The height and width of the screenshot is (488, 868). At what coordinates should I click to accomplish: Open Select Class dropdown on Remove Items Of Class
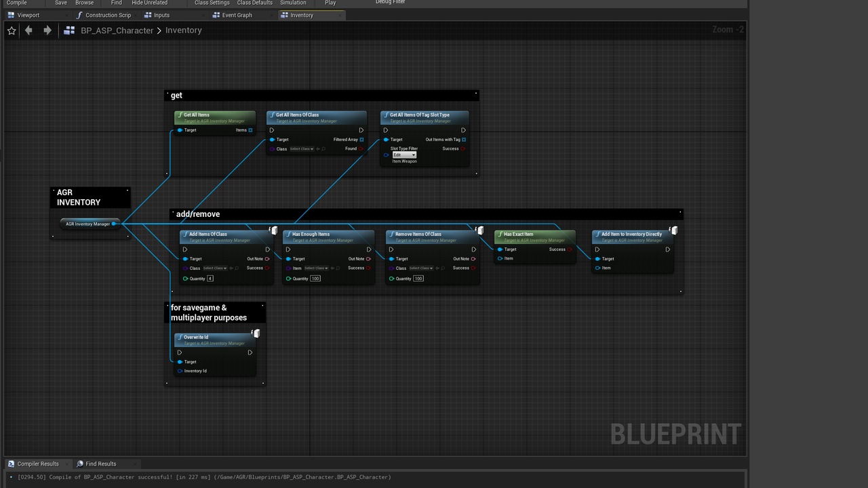pos(421,268)
